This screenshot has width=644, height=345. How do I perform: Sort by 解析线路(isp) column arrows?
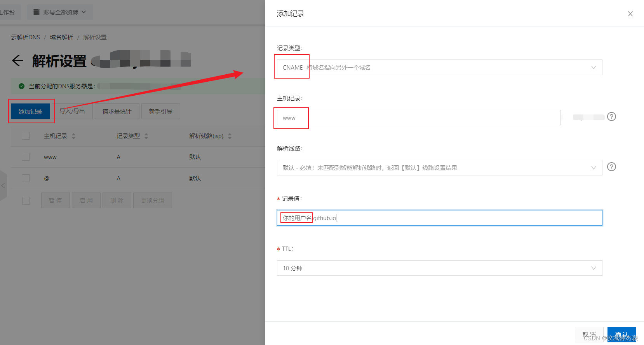click(x=230, y=136)
